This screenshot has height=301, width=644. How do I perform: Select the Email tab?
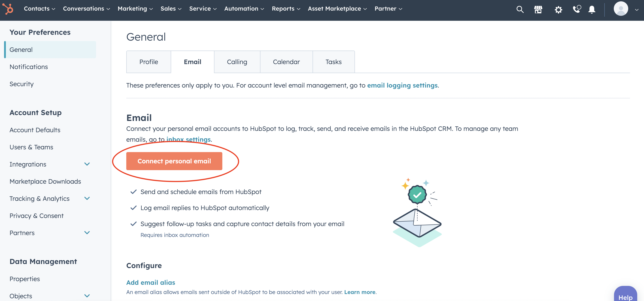click(x=193, y=62)
